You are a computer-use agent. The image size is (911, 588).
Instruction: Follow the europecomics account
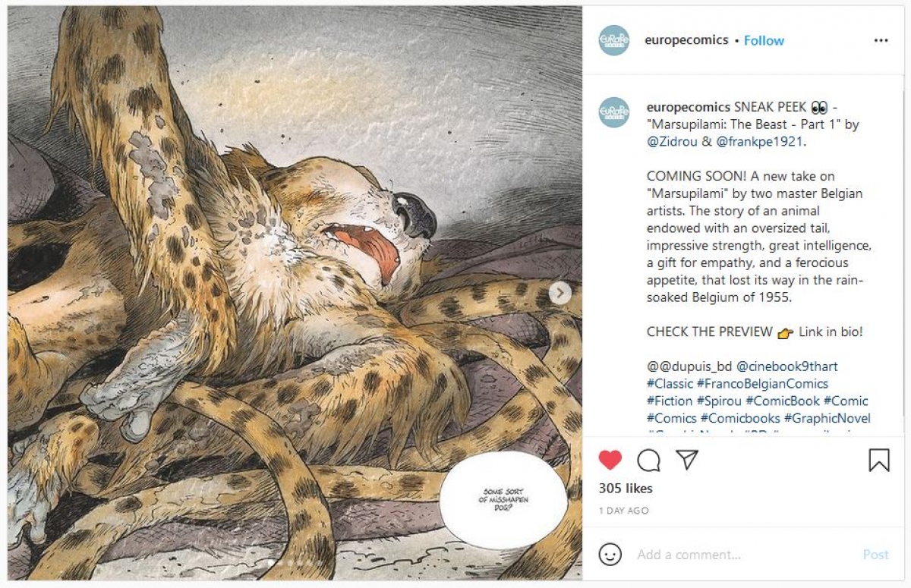(x=764, y=41)
